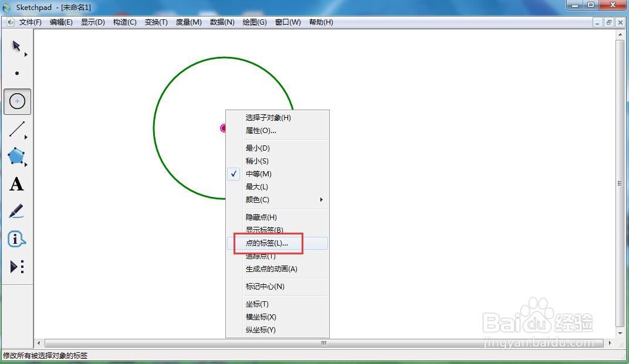Screen dimensions: 629x364
Task: Open the 显示(D) menu
Action: pyautogui.click(x=93, y=22)
